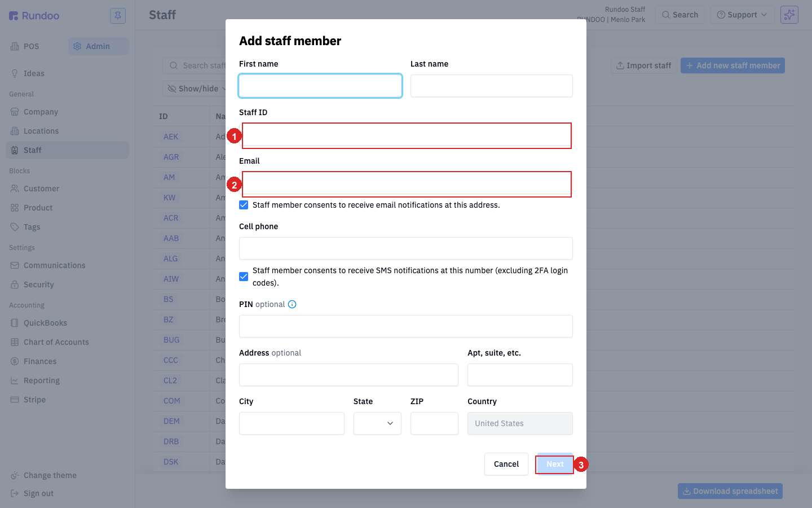The width and height of the screenshot is (812, 508).
Task: Focus the City field
Action: (x=292, y=423)
